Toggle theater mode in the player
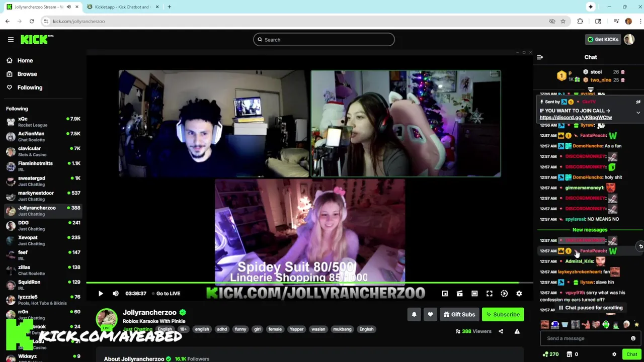This screenshot has height=362, width=644. click(474, 294)
